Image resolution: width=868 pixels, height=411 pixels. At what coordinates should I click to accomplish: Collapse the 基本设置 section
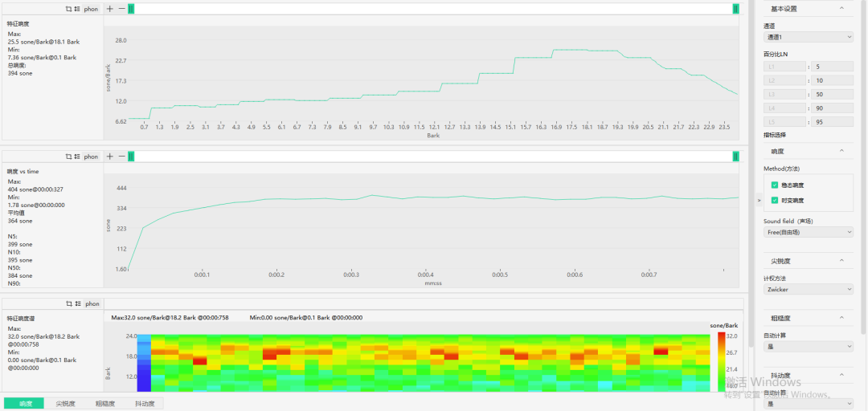841,8
